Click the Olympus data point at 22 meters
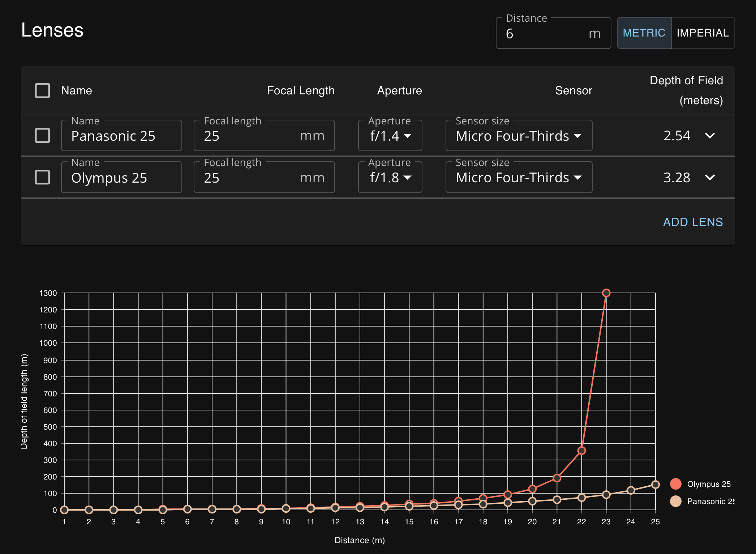 point(581,451)
